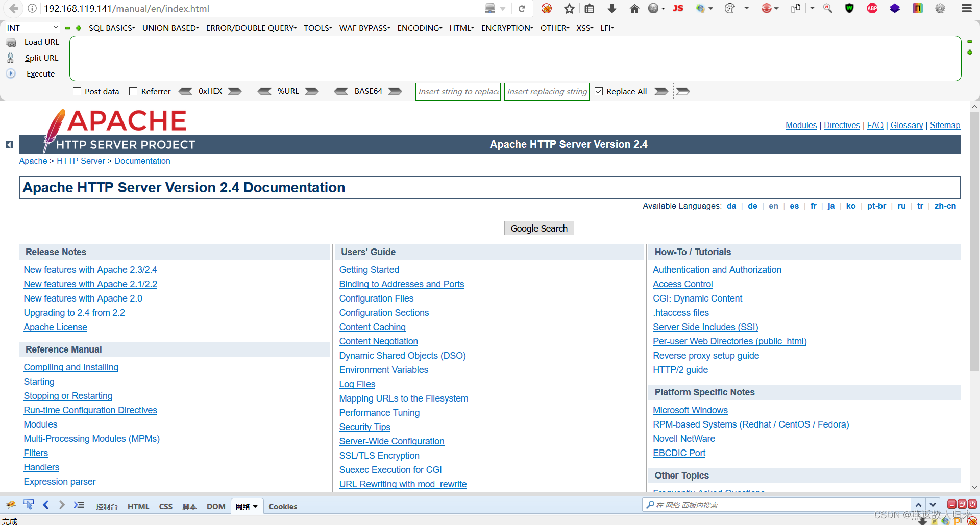Viewport: 980px width, 525px height.
Task: Click Firebug deactivate power button
Action: pos(972,504)
